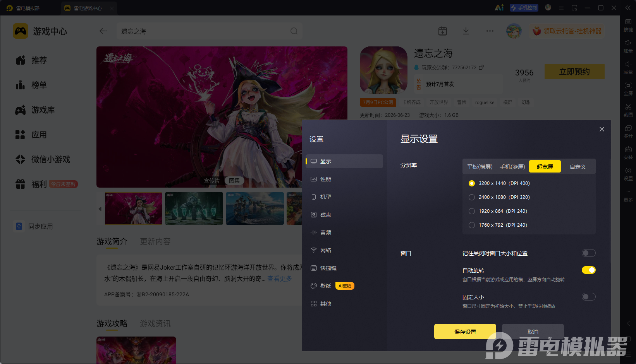Open 壁纸 settings category
This screenshot has width=636, height=364.
pos(344,286)
